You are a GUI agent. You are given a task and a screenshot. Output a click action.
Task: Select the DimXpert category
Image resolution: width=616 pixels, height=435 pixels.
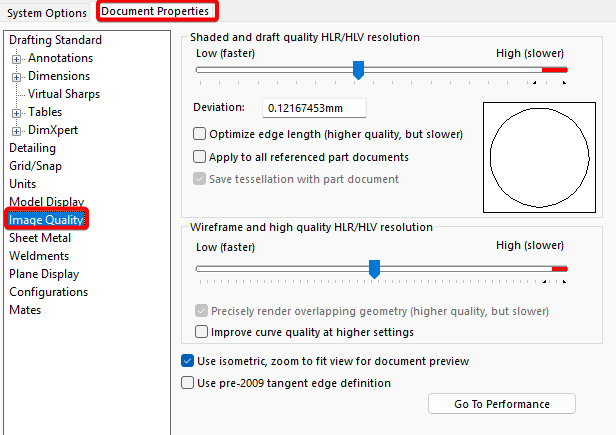pos(53,130)
